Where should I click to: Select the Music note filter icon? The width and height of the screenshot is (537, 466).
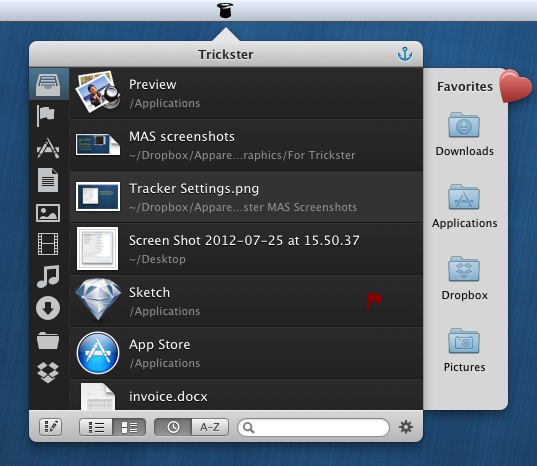pos(48,276)
